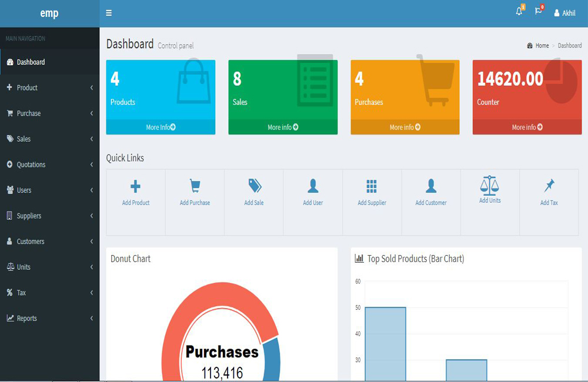588x382 pixels.
Task: Open the flag messages icon
Action: [x=538, y=12]
